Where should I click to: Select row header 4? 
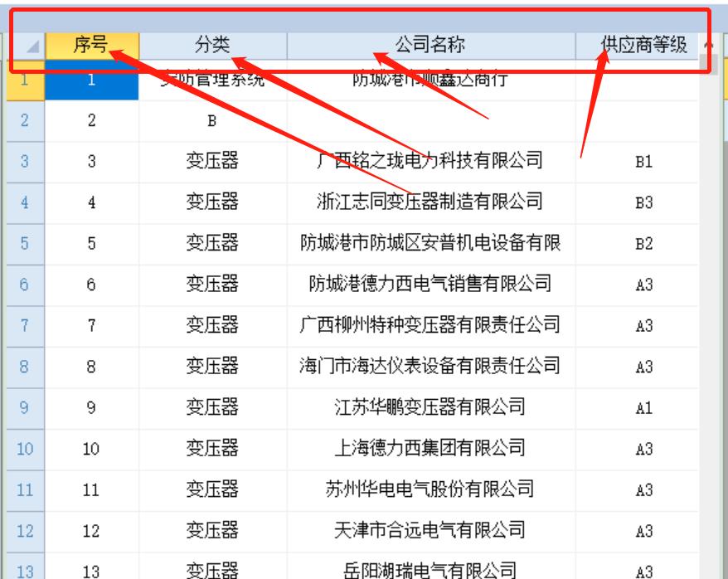coord(25,202)
